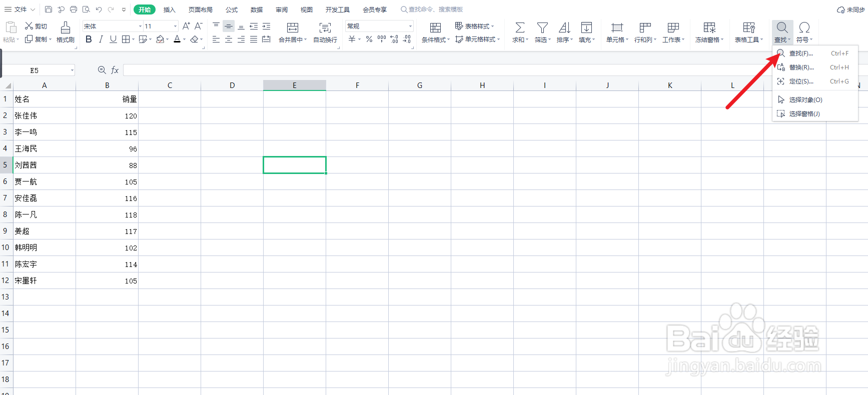Click 选择对象(O) menu entry

click(x=815, y=99)
